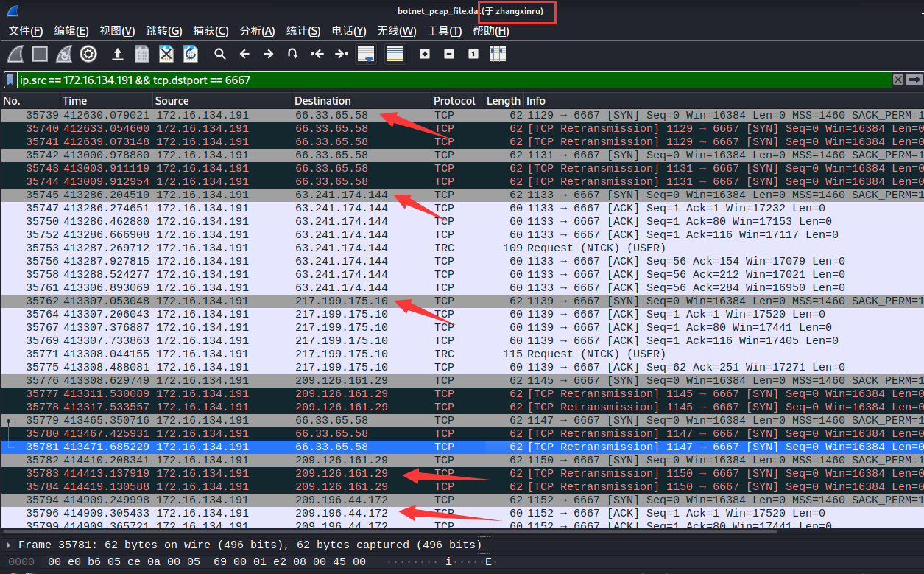The image size is (924, 574).
Task: Open the 无线(W) menu
Action: pyautogui.click(x=397, y=31)
